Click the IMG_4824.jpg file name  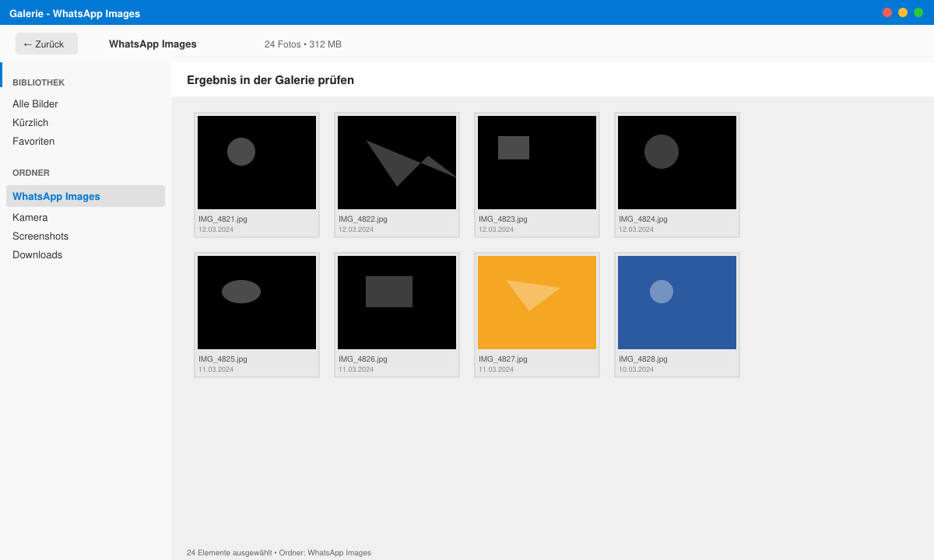tap(643, 219)
